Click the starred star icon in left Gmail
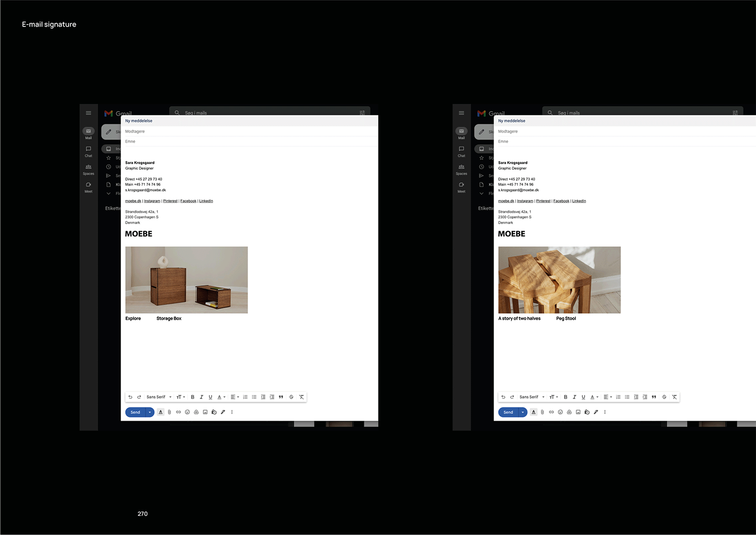Viewport: 756px width, 535px height. (109, 158)
